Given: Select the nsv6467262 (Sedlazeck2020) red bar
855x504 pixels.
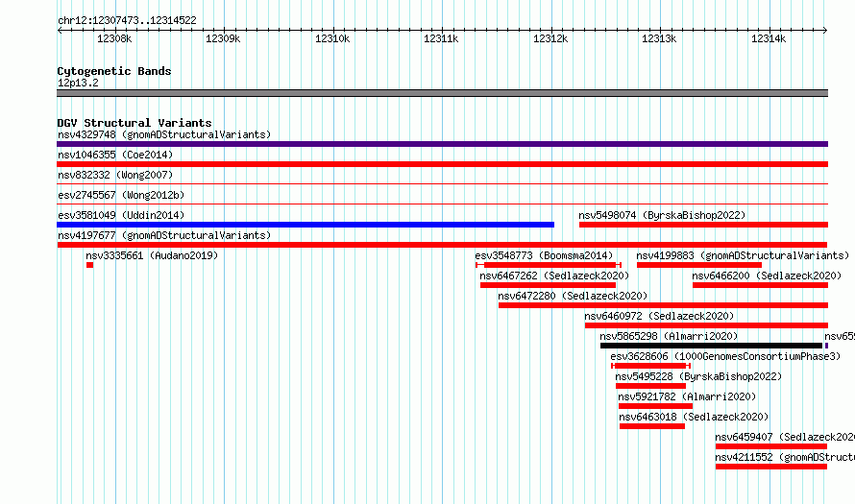Looking at the screenshot, I should pos(548,285).
